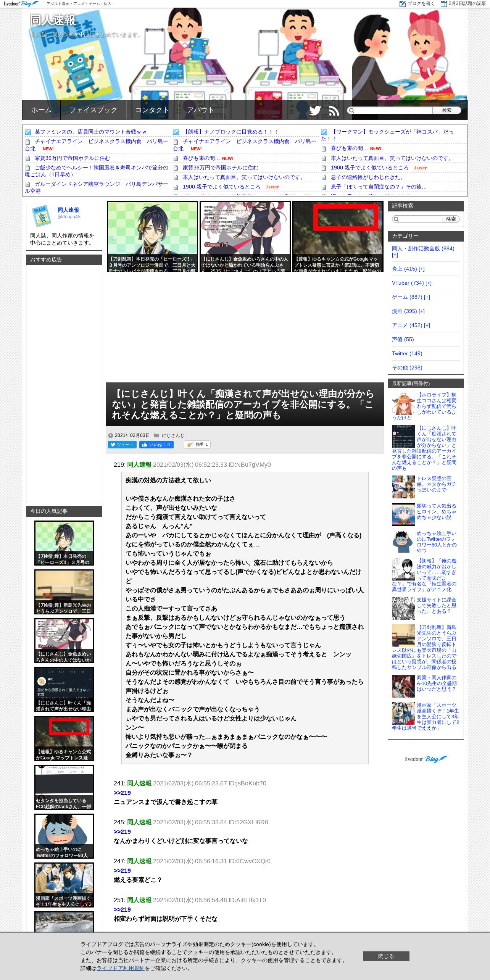Open the ゆるキャン△ Googleマップ featured thumbnail
Image resolution: width=490 pixels, height=980 pixels.
pyautogui.click(x=338, y=236)
